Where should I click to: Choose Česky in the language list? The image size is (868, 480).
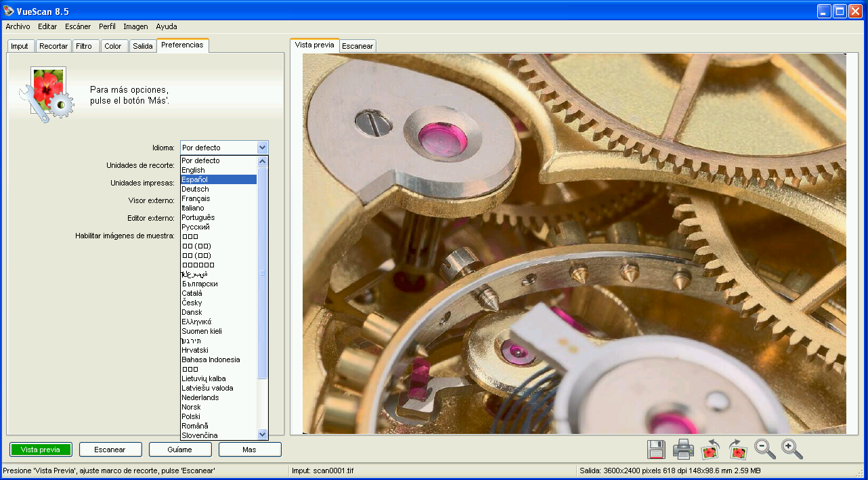[219, 303]
